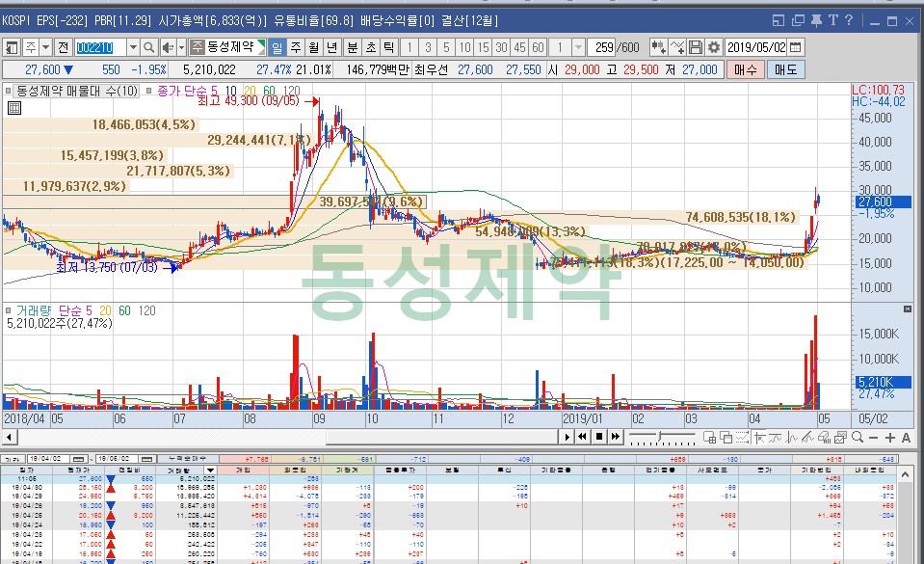Screen dimensions: 924x564
Task: Open first date range picker 19/04/02
Action: coord(80,458)
